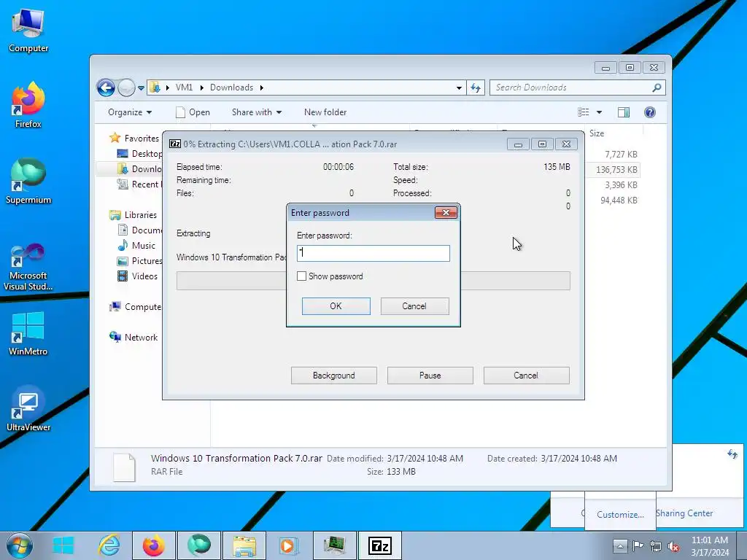The image size is (747, 560).
Task: Open Explorer help question mark icon
Action: [650, 112]
